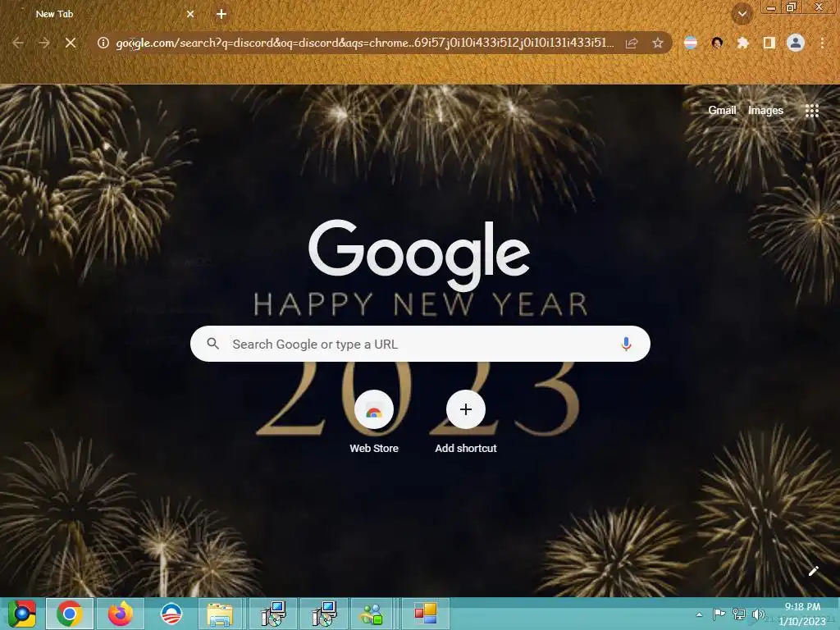The image size is (840, 630).
Task: Open the second installer disc taskbar item
Action: coord(323,614)
